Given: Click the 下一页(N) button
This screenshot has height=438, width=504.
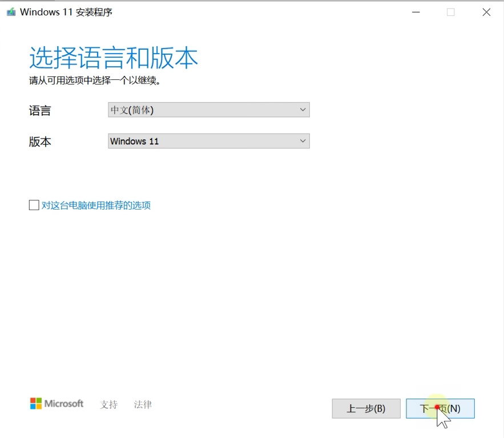Looking at the screenshot, I should click(440, 409).
